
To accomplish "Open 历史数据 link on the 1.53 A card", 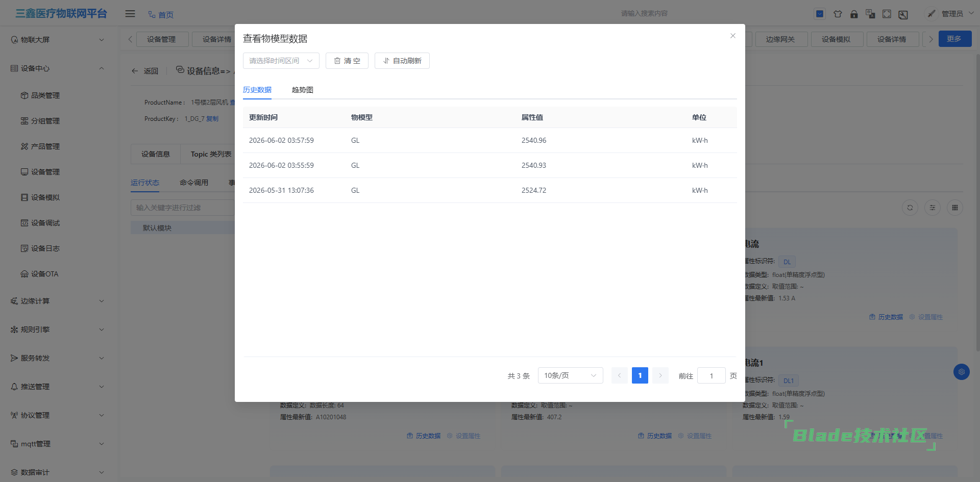I will coord(887,317).
